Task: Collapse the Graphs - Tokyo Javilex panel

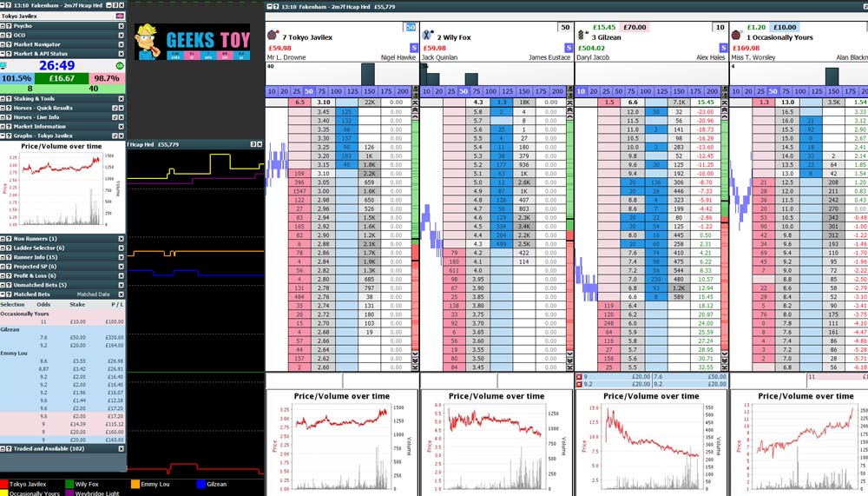Action: point(3,136)
